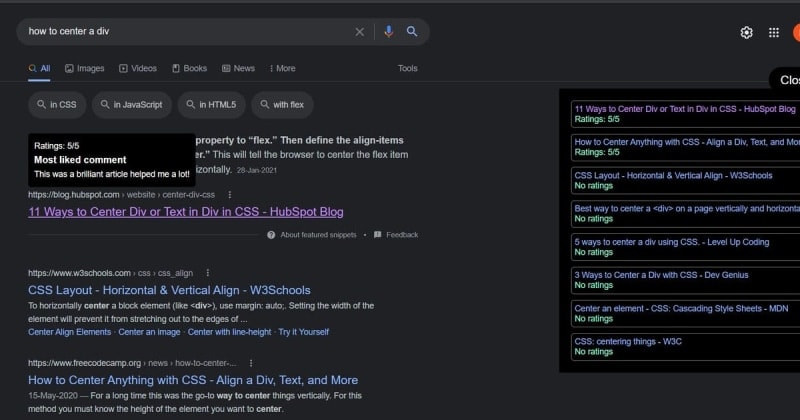Open CSS Layout W3Schools result

169,290
